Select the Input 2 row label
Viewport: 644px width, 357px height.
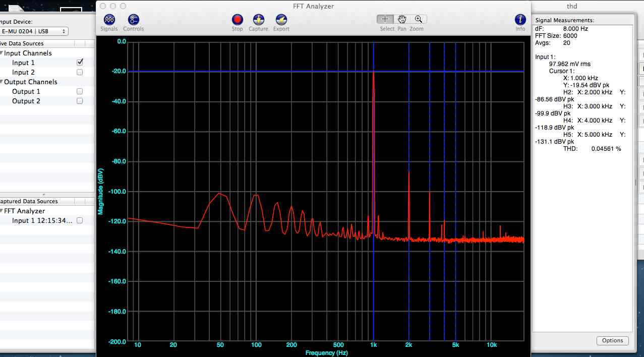23,72
